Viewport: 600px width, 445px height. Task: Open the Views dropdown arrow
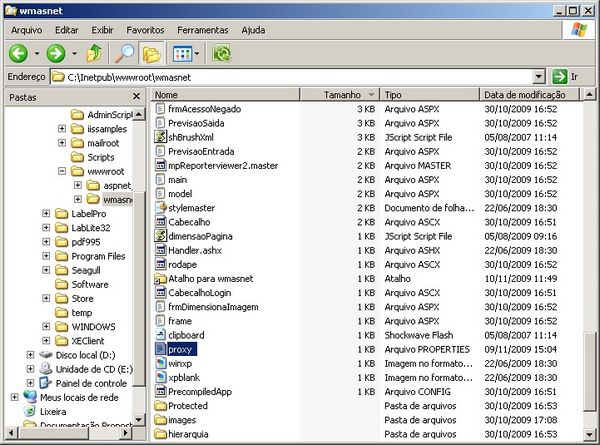click(197, 54)
